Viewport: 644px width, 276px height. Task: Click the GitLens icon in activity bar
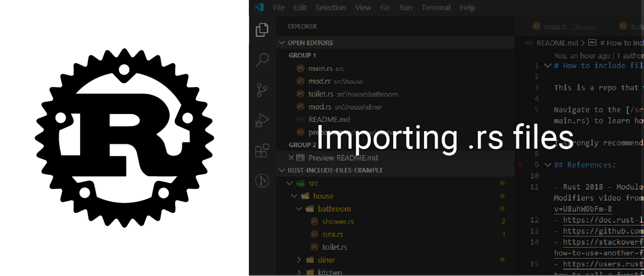click(x=262, y=180)
